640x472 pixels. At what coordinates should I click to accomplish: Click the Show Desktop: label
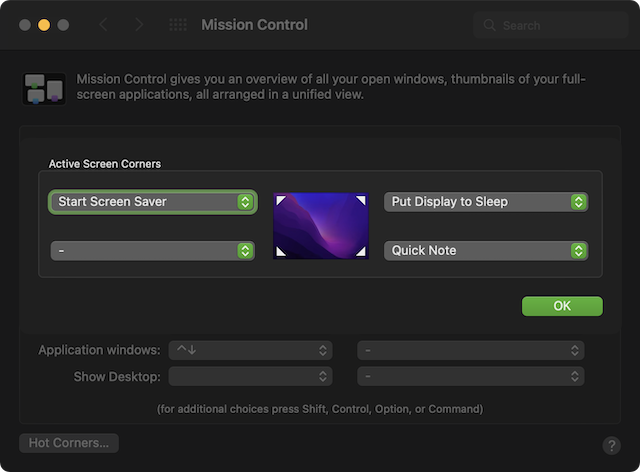(117, 376)
